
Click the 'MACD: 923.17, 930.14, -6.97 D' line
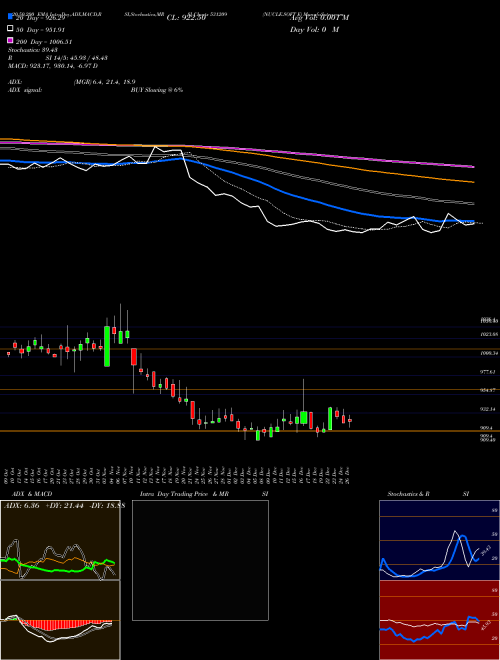click(53, 66)
